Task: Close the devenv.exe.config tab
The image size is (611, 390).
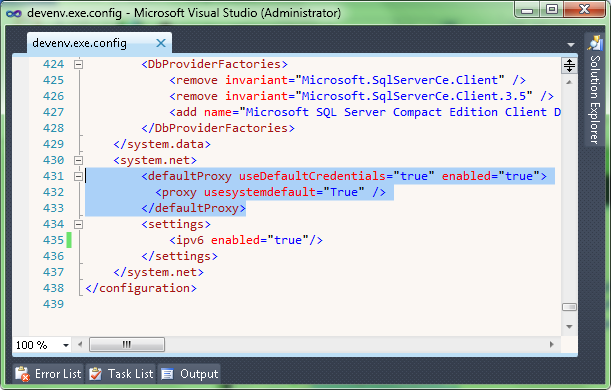Action: point(161,43)
